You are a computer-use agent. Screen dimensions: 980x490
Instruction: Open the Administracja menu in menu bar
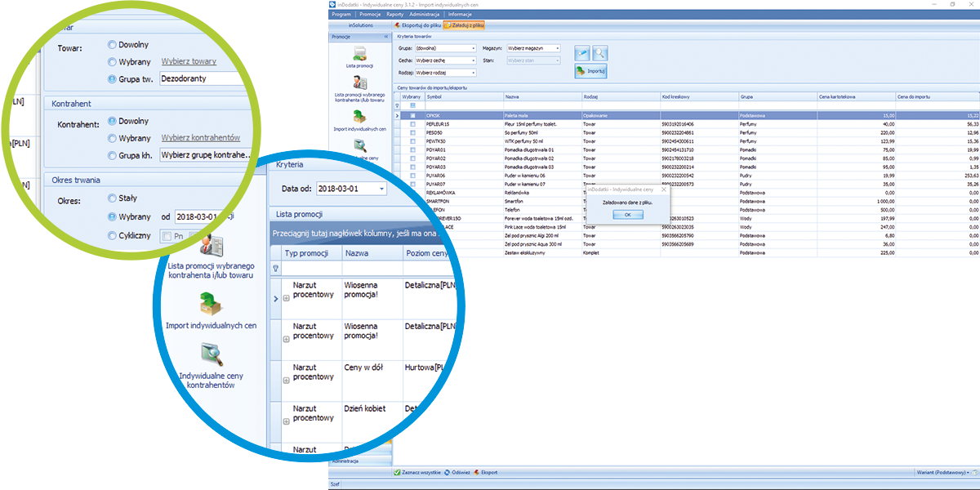click(x=425, y=15)
